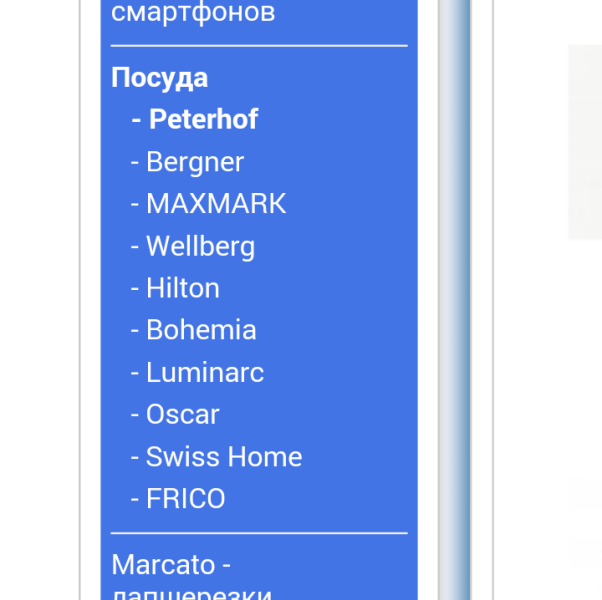The width and height of the screenshot is (602, 600).
Task: Click the blue vertical scrollbar strip
Action: [456, 300]
